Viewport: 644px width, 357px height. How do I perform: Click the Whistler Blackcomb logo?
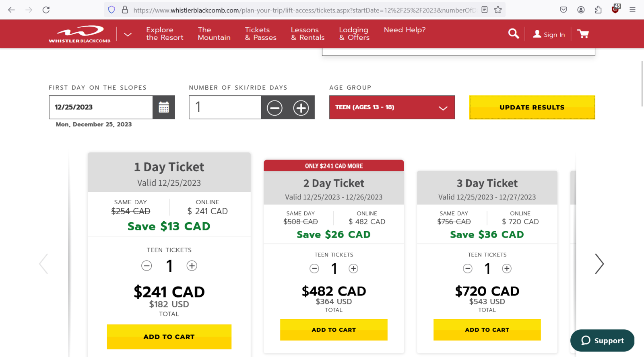coord(80,34)
